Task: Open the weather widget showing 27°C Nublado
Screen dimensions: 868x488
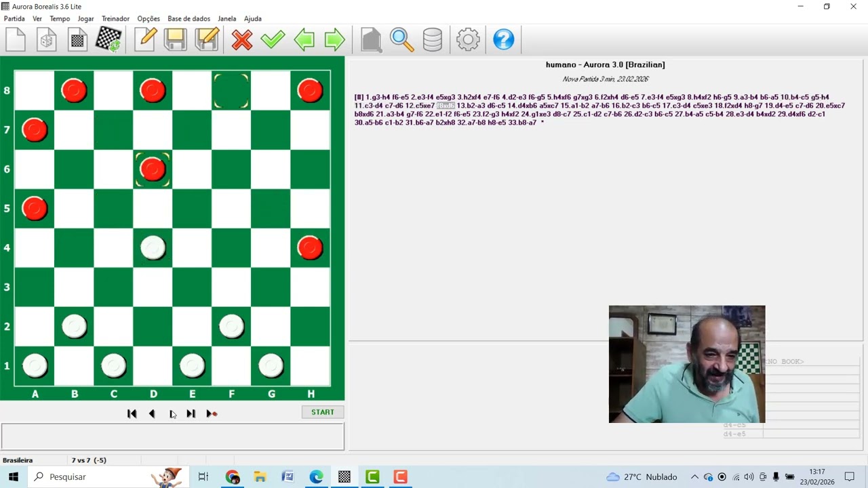Action: pyautogui.click(x=642, y=476)
